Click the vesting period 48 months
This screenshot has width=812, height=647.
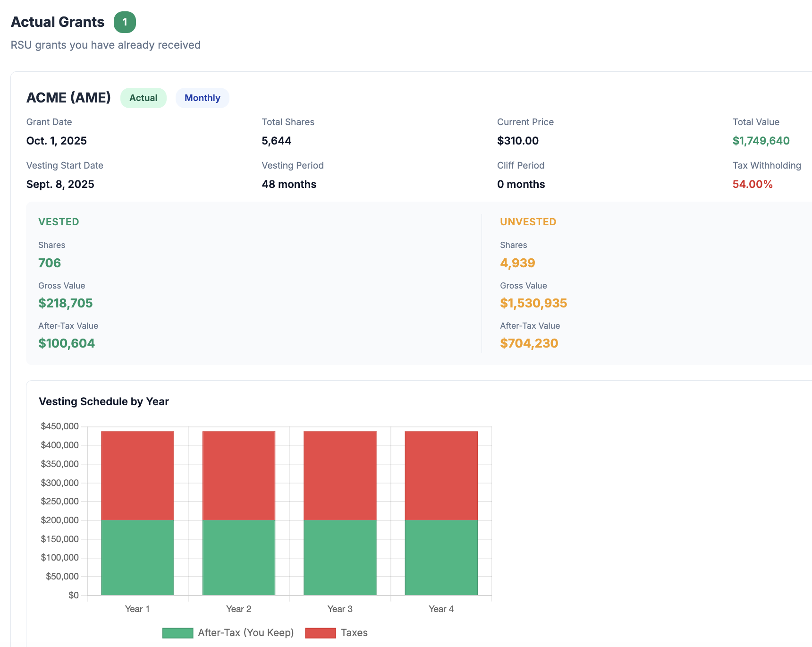click(x=289, y=184)
